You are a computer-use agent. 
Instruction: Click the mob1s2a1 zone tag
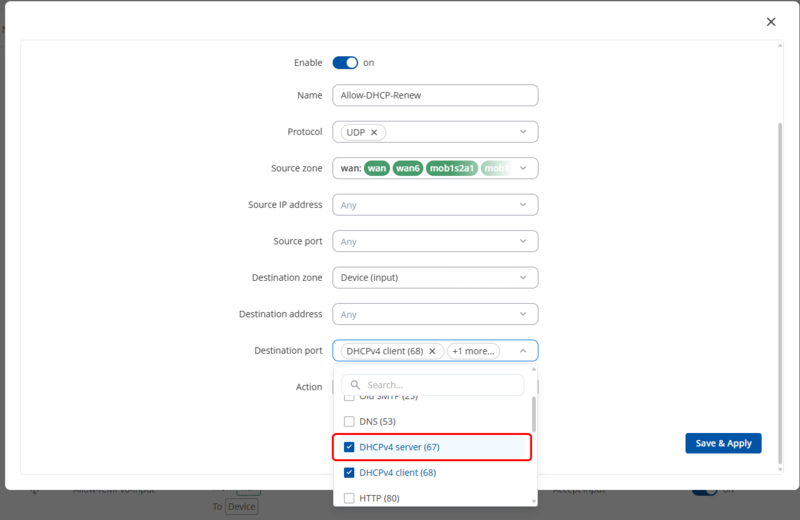tap(451, 168)
